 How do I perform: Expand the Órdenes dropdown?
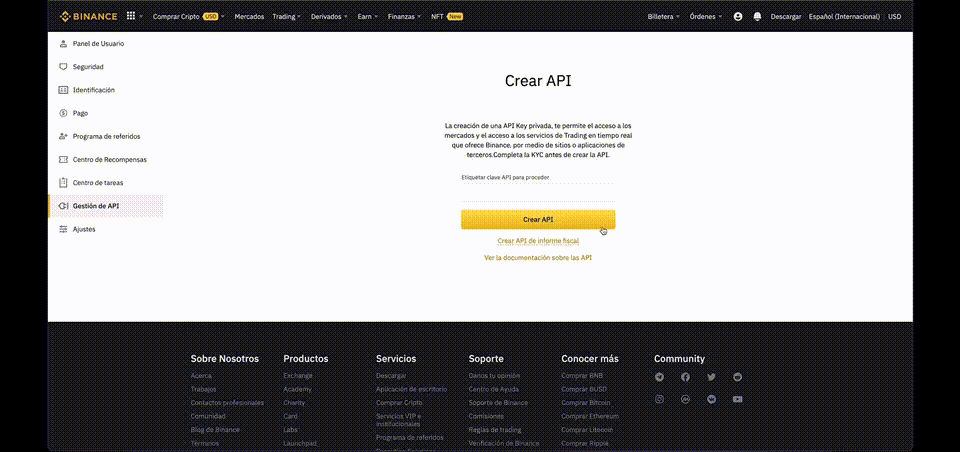coord(705,17)
